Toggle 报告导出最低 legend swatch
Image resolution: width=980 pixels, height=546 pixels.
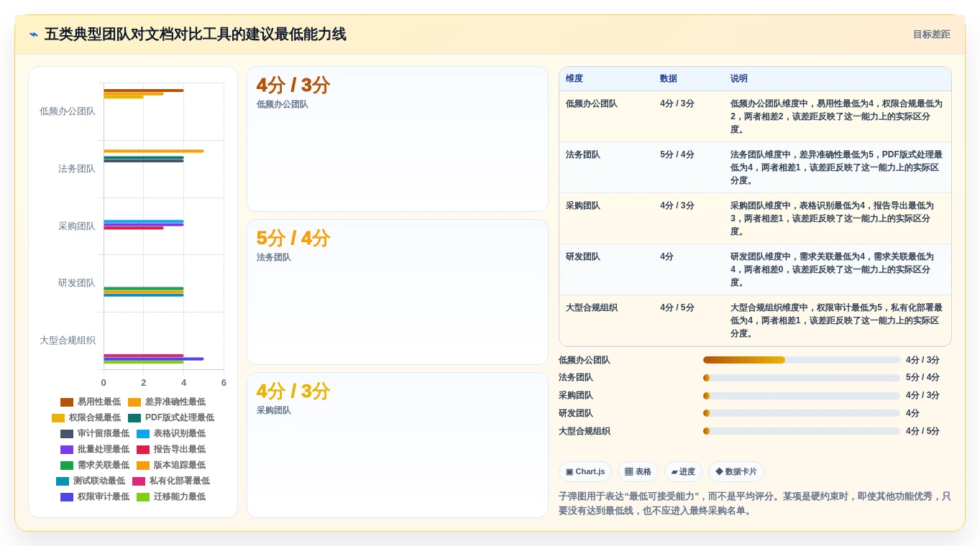tap(143, 450)
